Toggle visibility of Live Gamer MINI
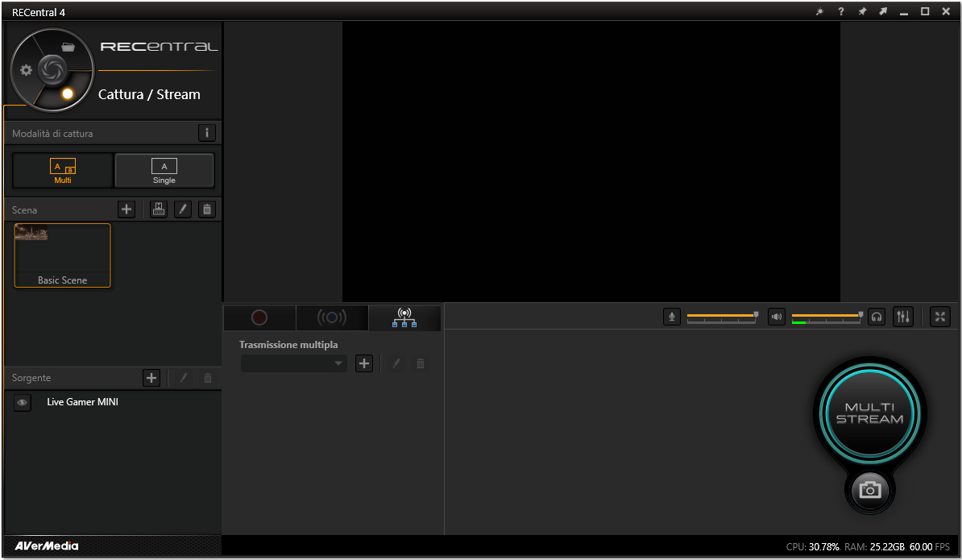The width and height of the screenshot is (962, 560). [22, 402]
